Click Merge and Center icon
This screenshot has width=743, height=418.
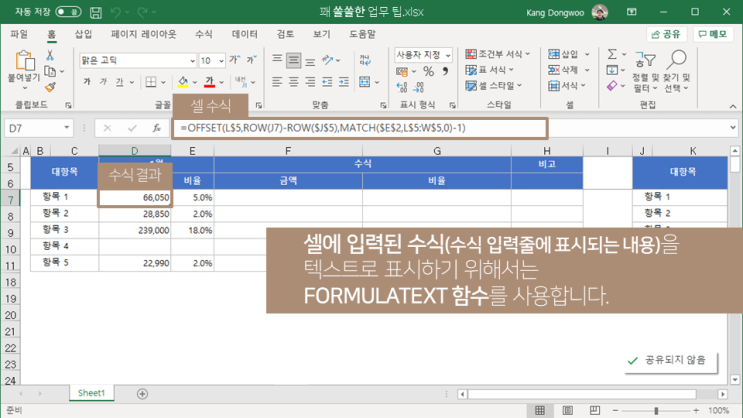[x=364, y=82]
